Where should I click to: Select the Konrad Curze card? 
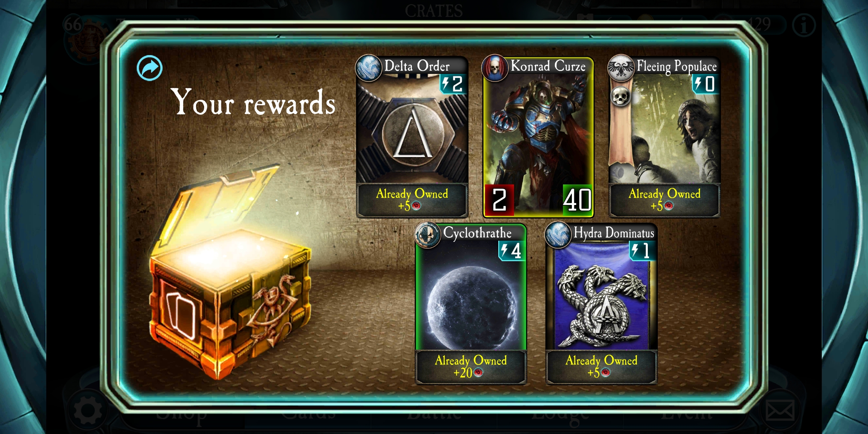(x=538, y=137)
